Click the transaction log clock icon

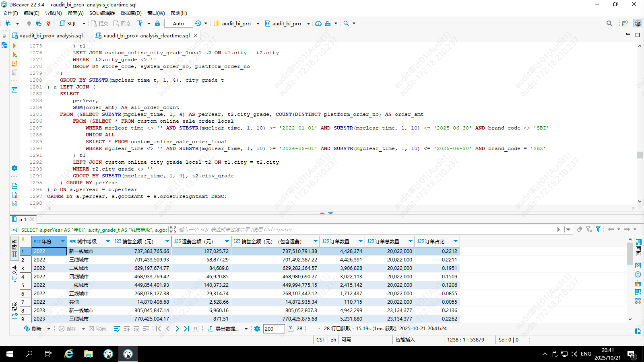point(198,23)
